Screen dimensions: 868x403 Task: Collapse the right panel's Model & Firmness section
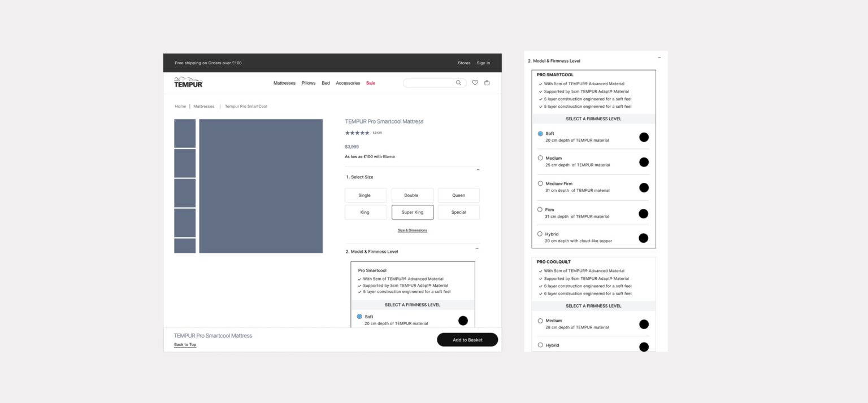659,58
